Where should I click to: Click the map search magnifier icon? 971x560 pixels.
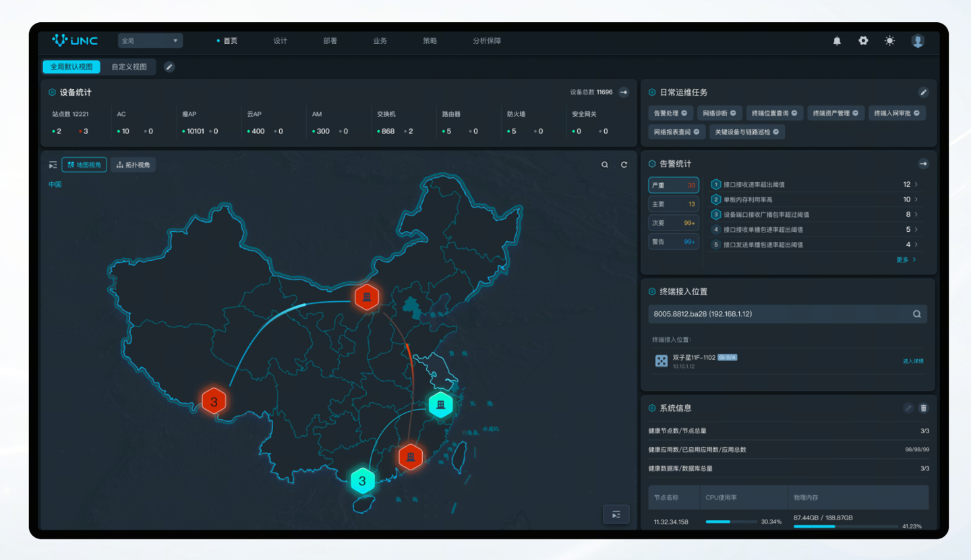click(605, 165)
